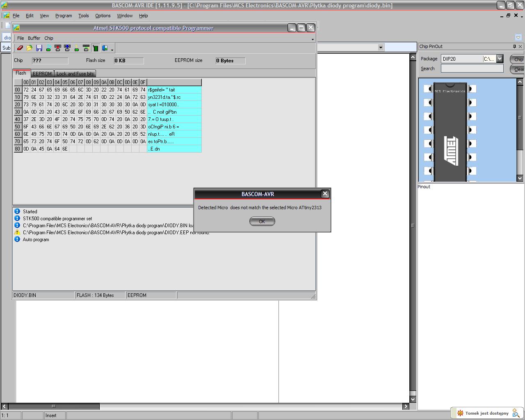Click the red eraser Erase chip icon
Viewport: 525px width, 420px height.
click(20, 48)
